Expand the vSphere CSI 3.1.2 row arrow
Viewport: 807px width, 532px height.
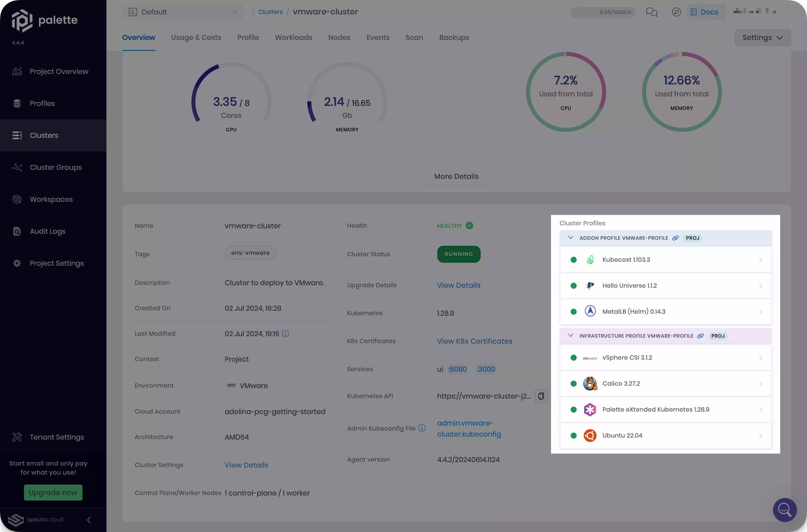[x=761, y=358]
